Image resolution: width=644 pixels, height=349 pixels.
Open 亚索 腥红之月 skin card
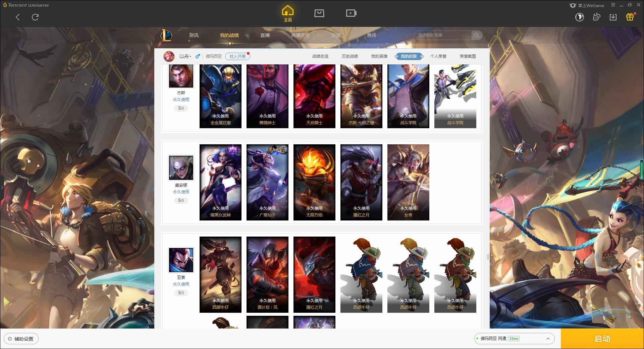(314, 275)
